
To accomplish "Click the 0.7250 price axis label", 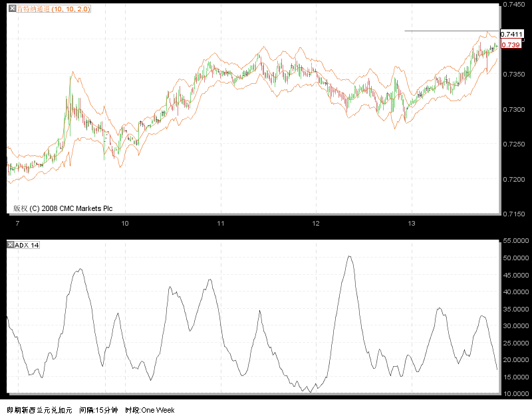I will click(513, 144).
